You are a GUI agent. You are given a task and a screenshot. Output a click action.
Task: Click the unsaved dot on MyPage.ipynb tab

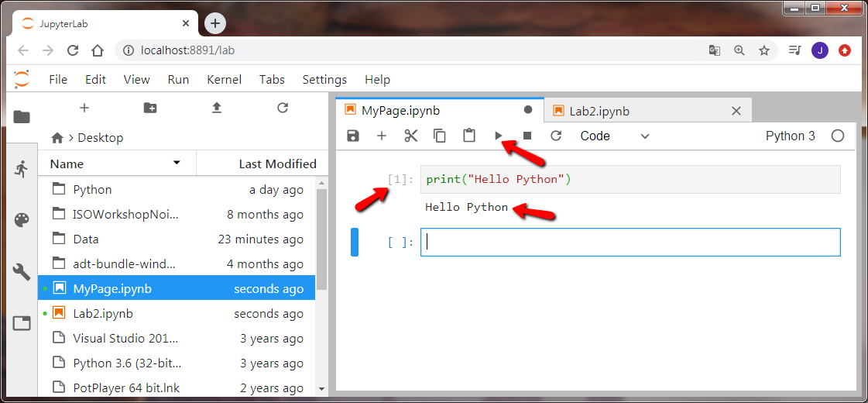click(528, 110)
